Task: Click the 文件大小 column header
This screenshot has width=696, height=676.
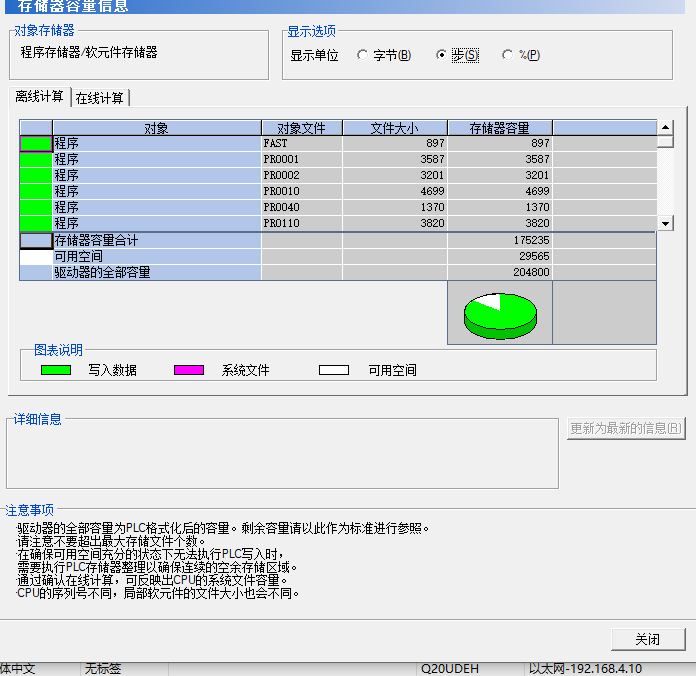Action: (x=394, y=128)
